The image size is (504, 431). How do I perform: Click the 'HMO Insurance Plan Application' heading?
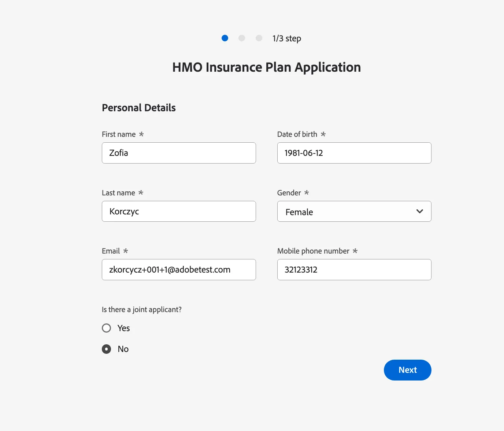click(267, 67)
